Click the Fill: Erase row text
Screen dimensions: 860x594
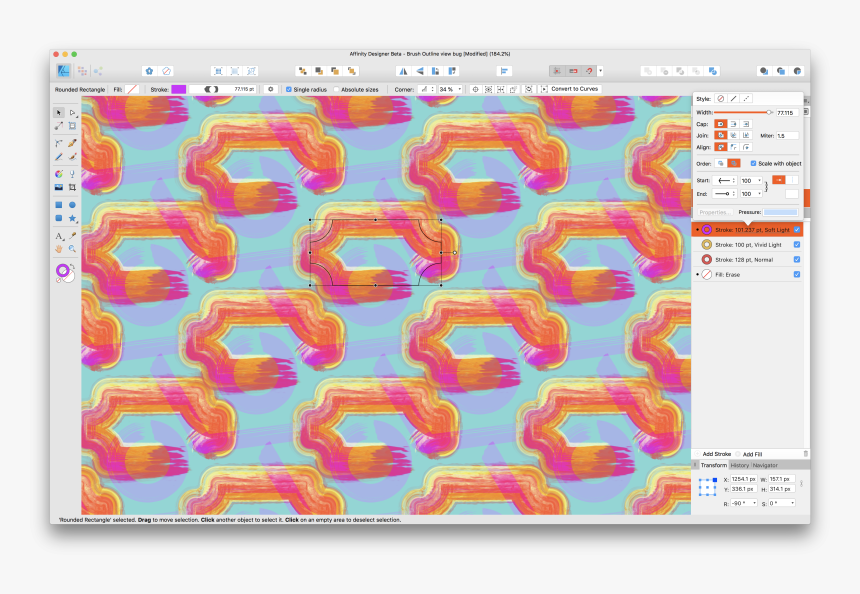[727, 274]
